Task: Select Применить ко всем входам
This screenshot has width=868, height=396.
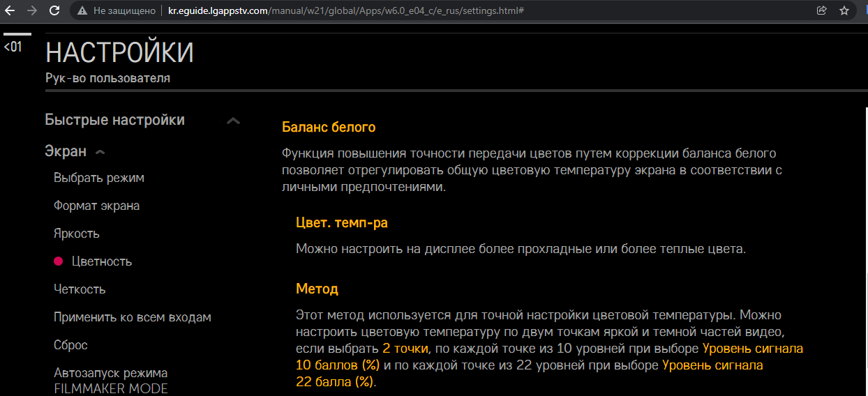Action: click(132, 317)
